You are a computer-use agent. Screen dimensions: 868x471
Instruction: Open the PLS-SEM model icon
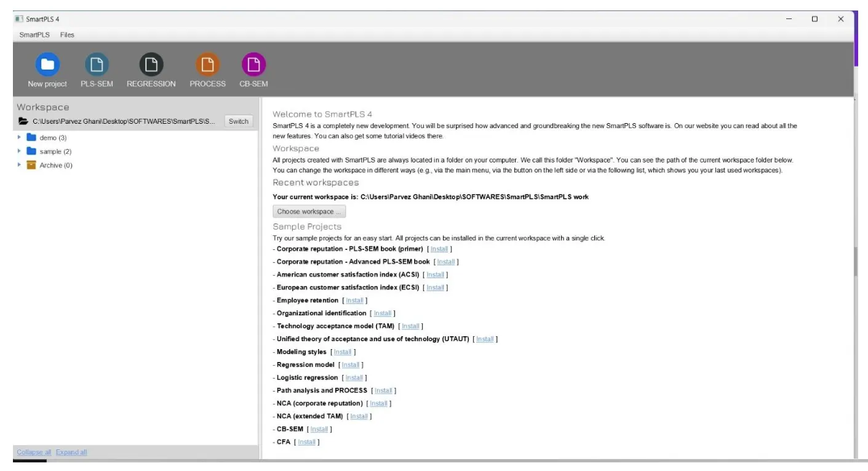(x=97, y=65)
